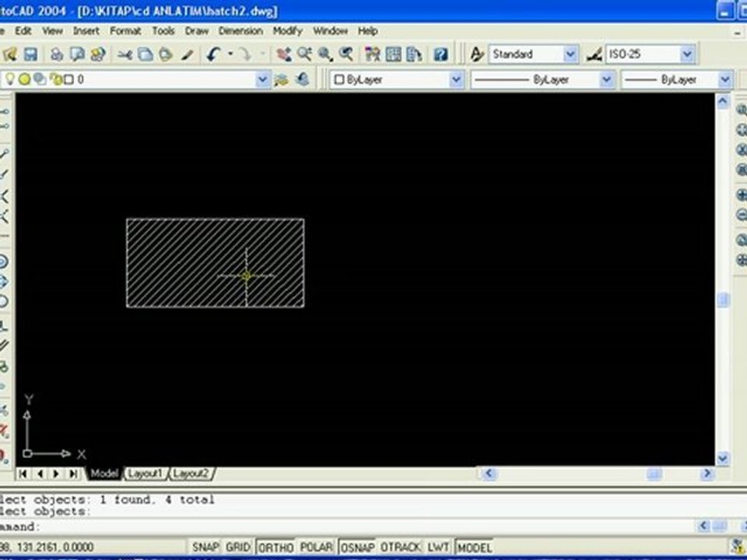The width and height of the screenshot is (747, 560).
Task: Click the Plot (print) icon
Action: click(x=57, y=54)
